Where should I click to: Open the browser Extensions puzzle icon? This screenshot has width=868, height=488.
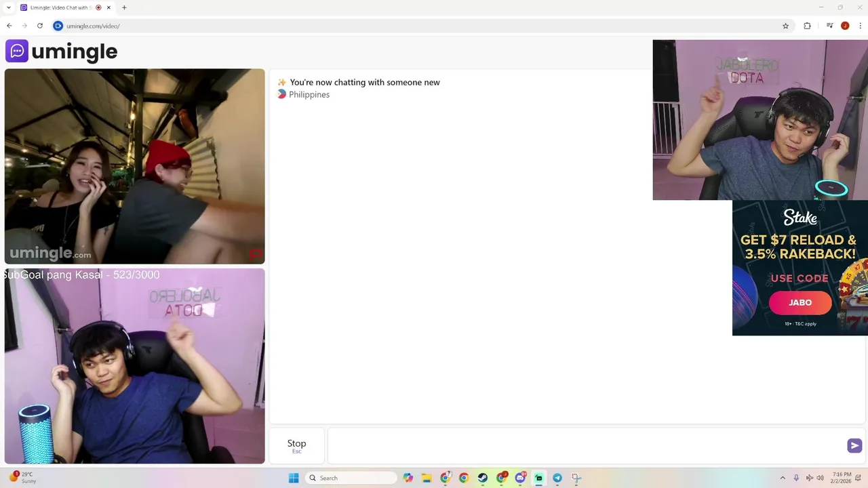[x=807, y=26]
